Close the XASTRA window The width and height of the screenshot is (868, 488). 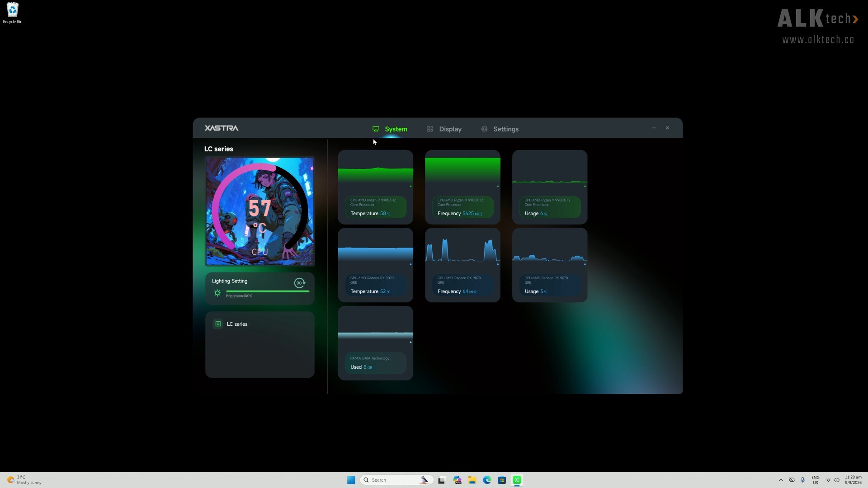[x=667, y=128]
